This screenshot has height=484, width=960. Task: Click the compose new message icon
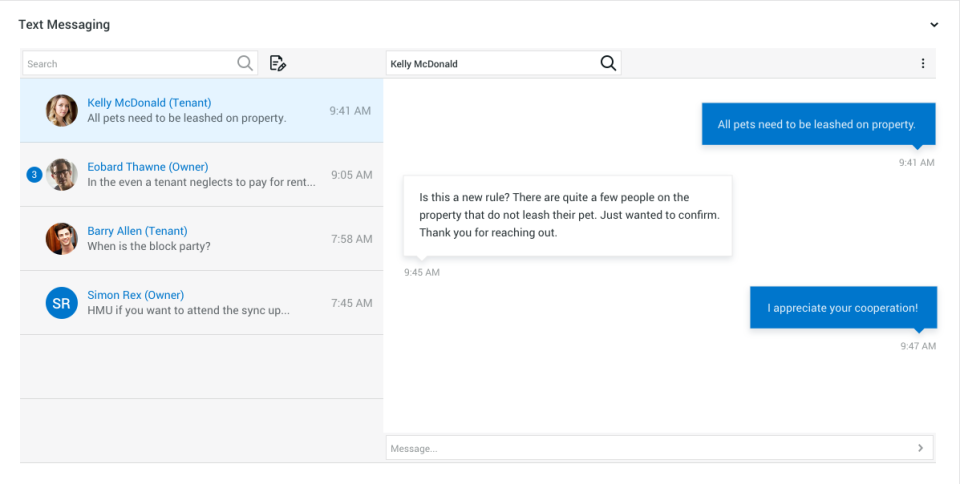coord(278,64)
